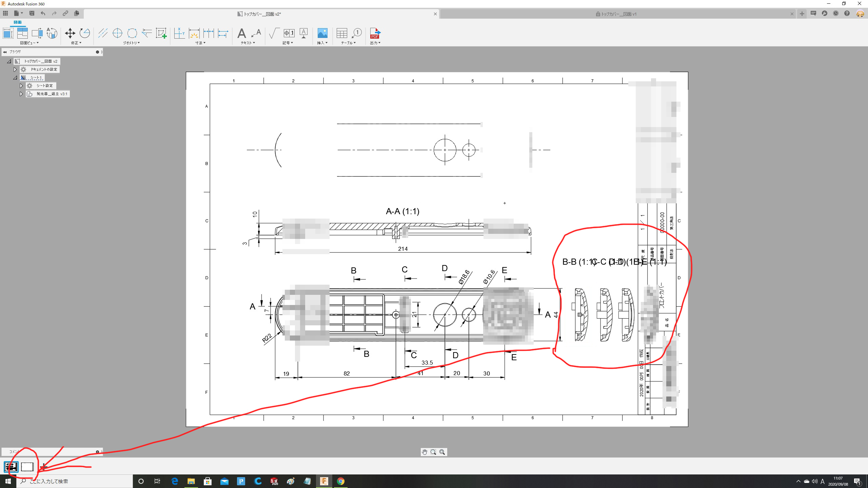This screenshot has height=488, width=868.
Task: Open Google Chrome from the taskbar
Action: (341, 481)
